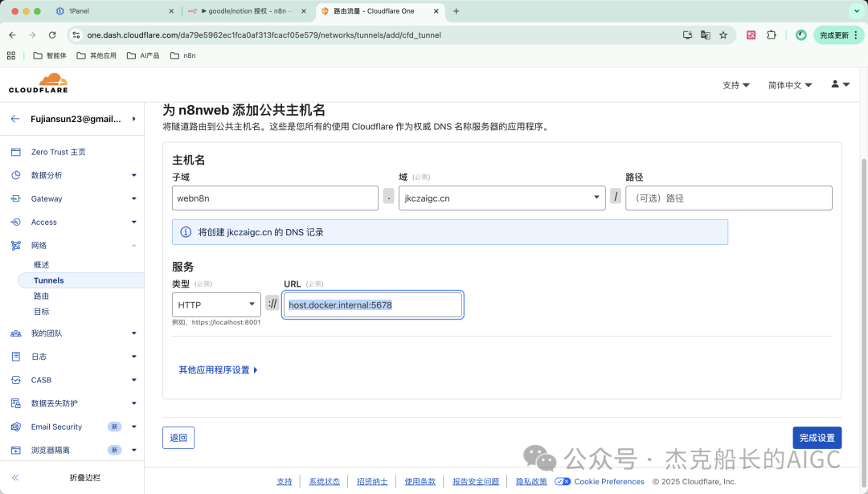Click the CASB sidebar icon

coord(15,380)
